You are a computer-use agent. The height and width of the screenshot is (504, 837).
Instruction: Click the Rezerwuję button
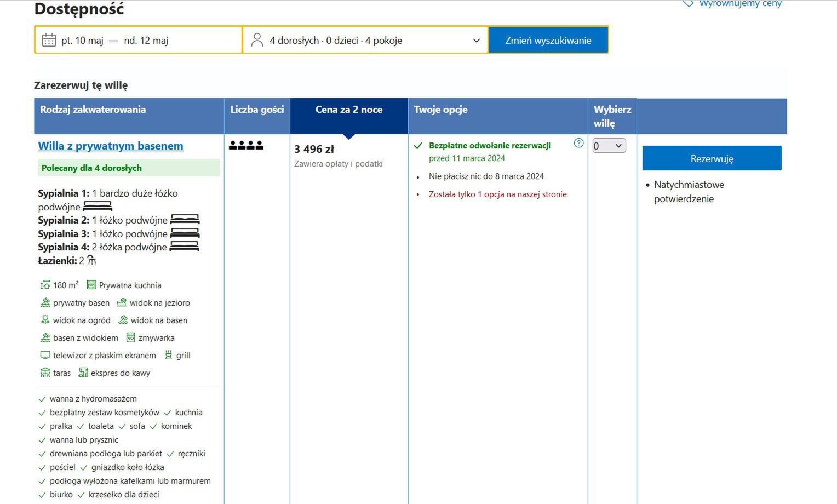pos(712,158)
